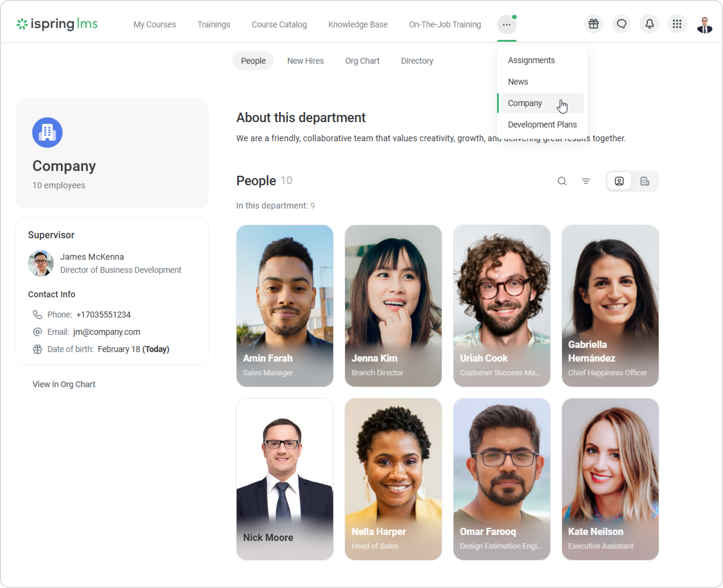Open the chat messages icon
Image resolution: width=723 pixels, height=588 pixels.
[x=621, y=24]
